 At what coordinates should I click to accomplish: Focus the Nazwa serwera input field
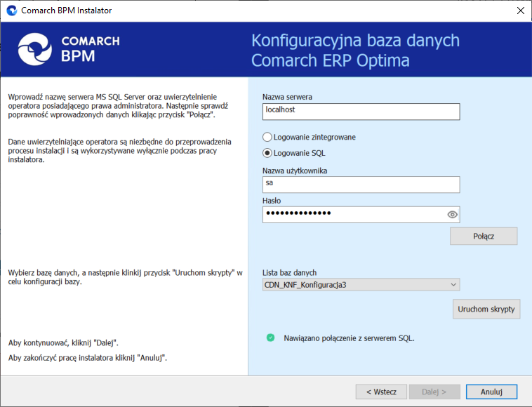(x=361, y=112)
